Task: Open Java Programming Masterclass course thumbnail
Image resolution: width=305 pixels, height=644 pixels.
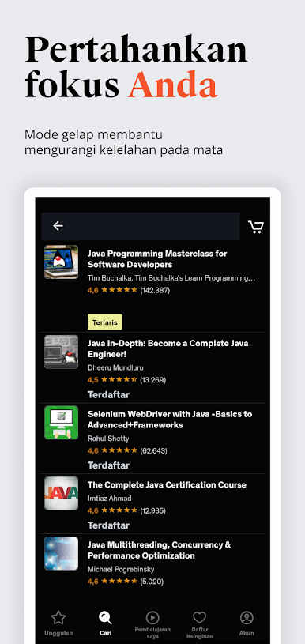Action: (61, 262)
